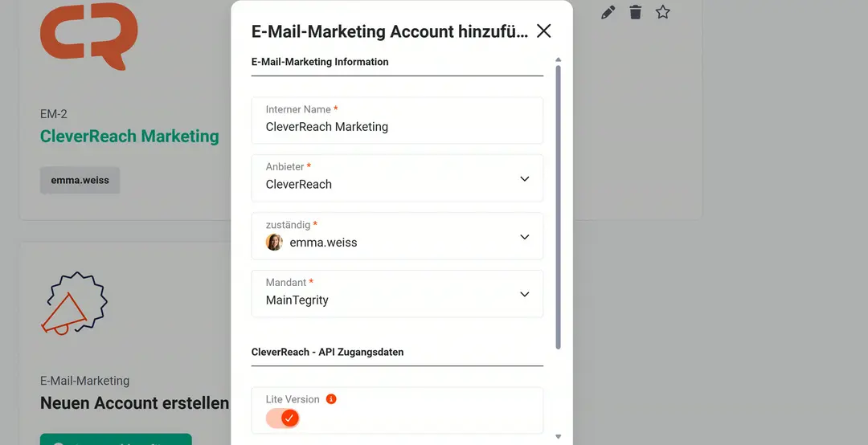Click the trash delete icon
This screenshot has width=868, height=445.
pyautogui.click(x=636, y=12)
